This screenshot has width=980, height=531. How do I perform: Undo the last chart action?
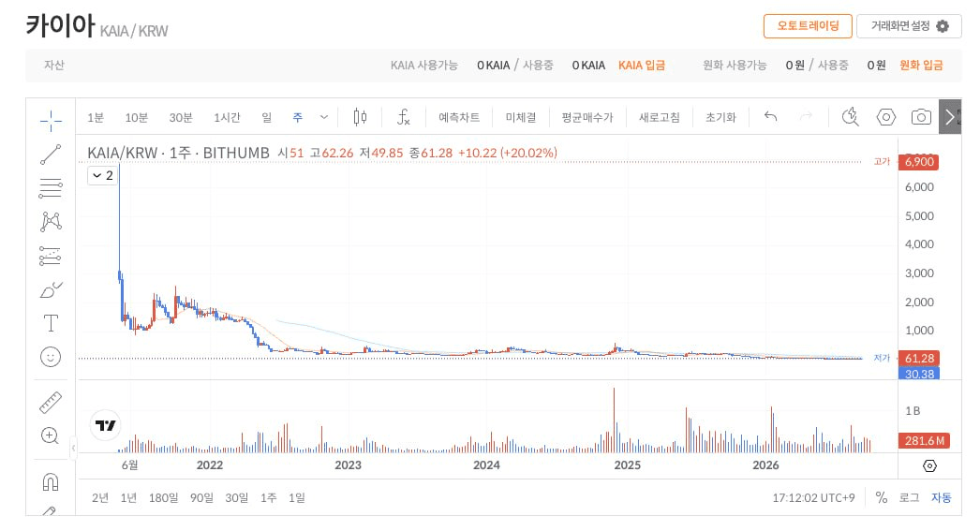click(771, 117)
